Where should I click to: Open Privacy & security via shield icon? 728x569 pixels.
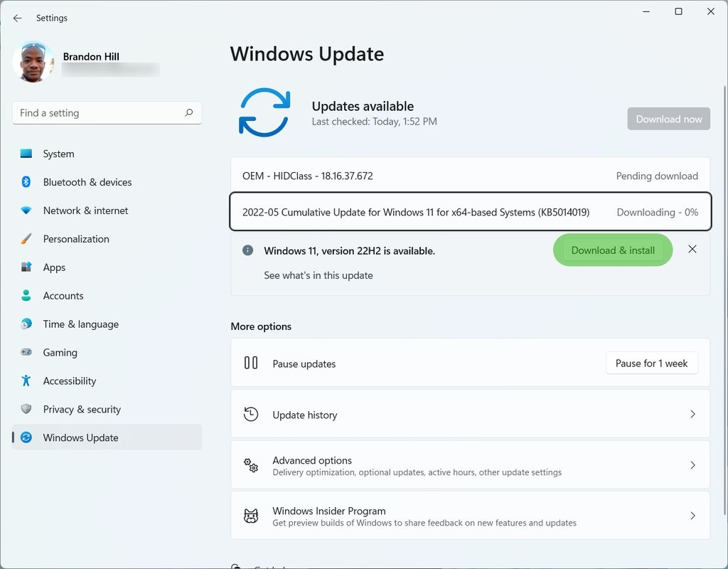coord(27,410)
